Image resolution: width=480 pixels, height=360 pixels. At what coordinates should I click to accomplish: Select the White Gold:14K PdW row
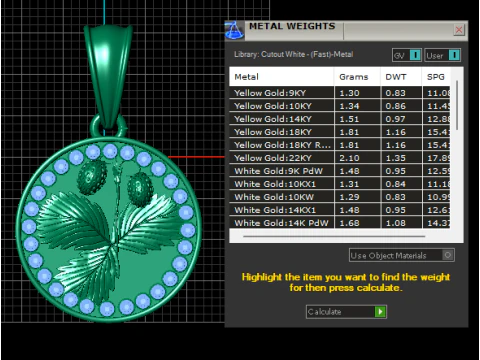[x=340, y=223]
